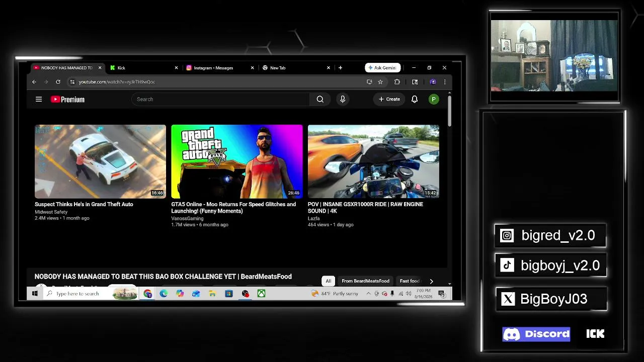Click the Grand Theft Auto V thumbnail
The width and height of the screenshot is (644, 362).
tap(237, 161)
